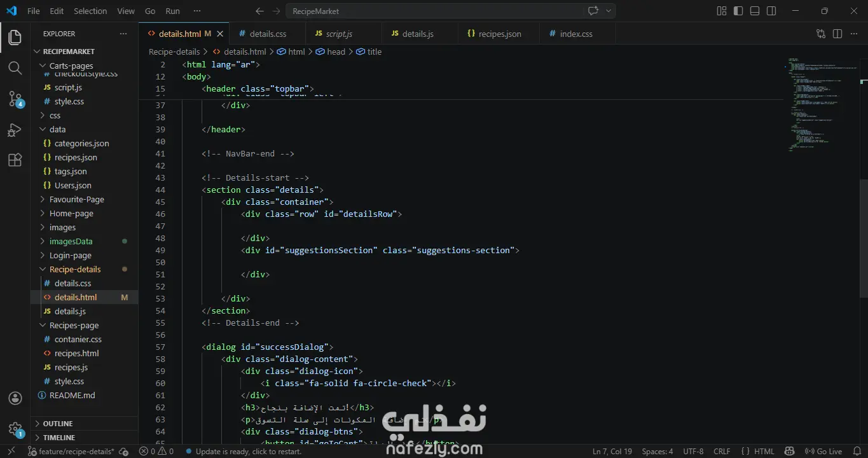This screenshot has height=458, width=868.
Task: Open the Manage gear menu
Action: point(15,429)
